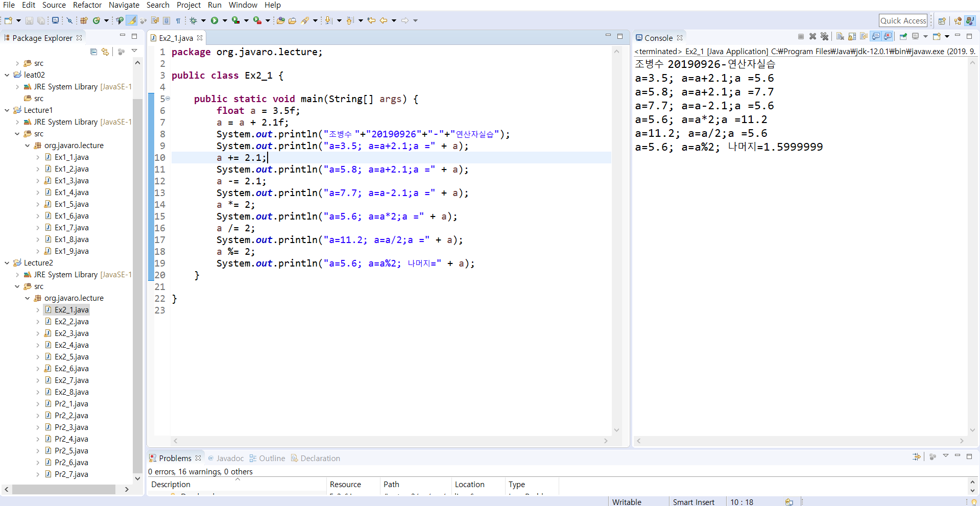Click the New Java Package icon
This screenshot has height=506, width=980.
[84, 20]
